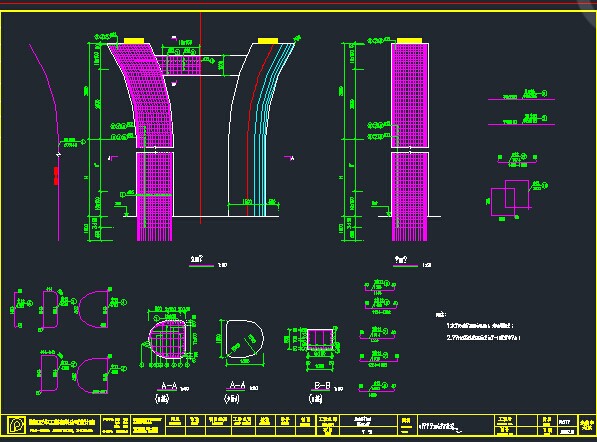Select the hatched magenta A-A cross-section
This screenshot has width=597, height=442.
(x=168, y=339)
